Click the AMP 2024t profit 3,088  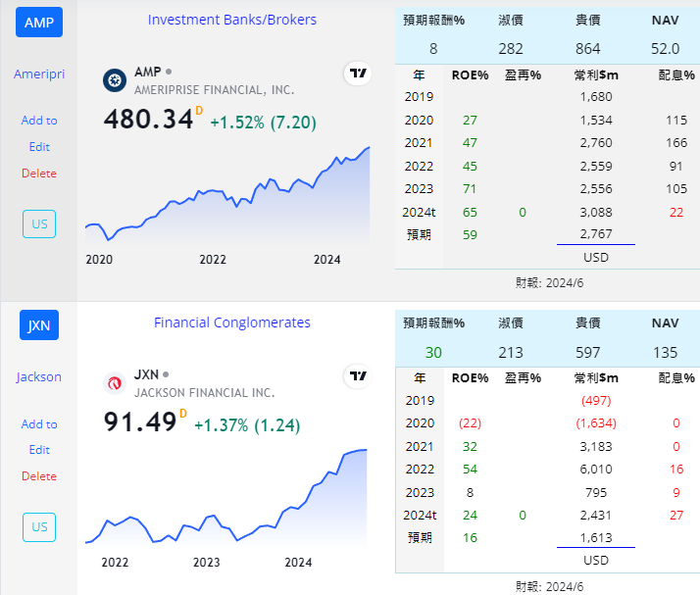pos(596,212)
